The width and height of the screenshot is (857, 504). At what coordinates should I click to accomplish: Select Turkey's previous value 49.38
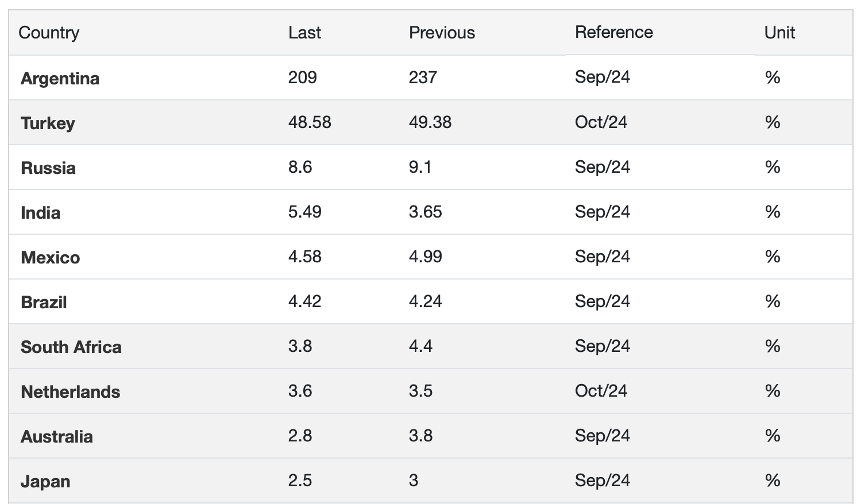pos(430,122)
